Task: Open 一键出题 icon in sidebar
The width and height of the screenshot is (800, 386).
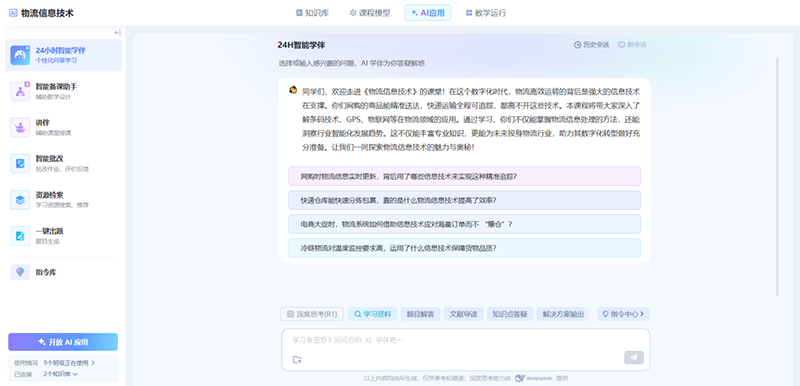Action: pos(20,236)
